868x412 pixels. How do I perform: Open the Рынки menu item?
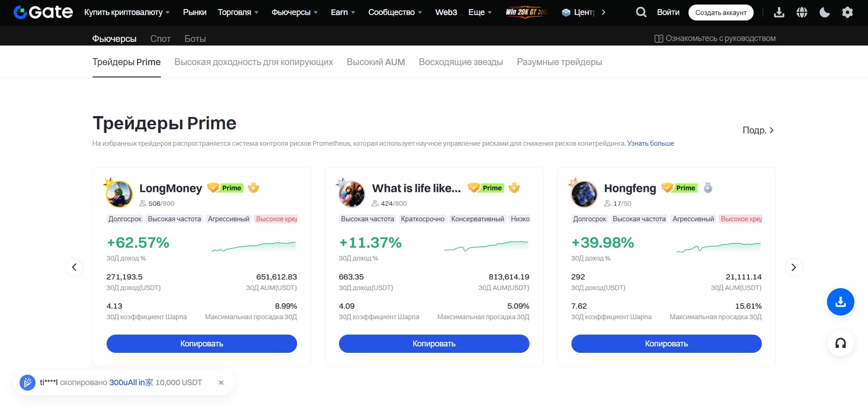(x=195, y=12)
